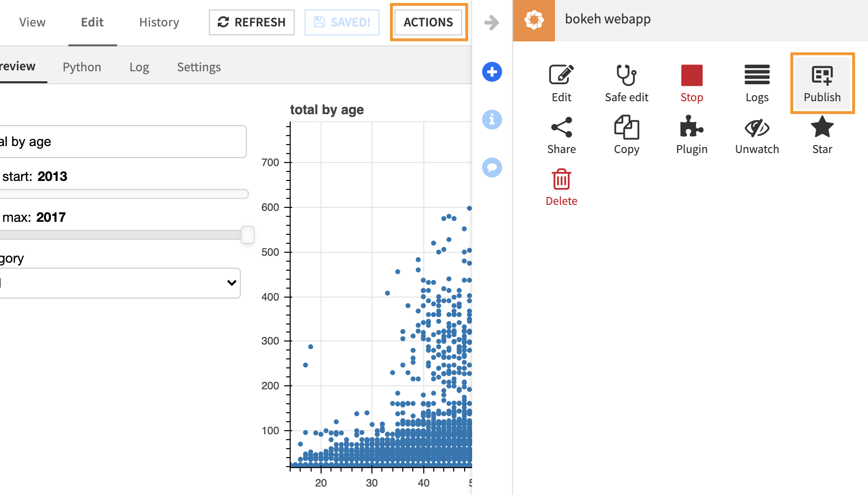
Task: Click the 'total by age' chart title
Action: [x=327, y=110]
